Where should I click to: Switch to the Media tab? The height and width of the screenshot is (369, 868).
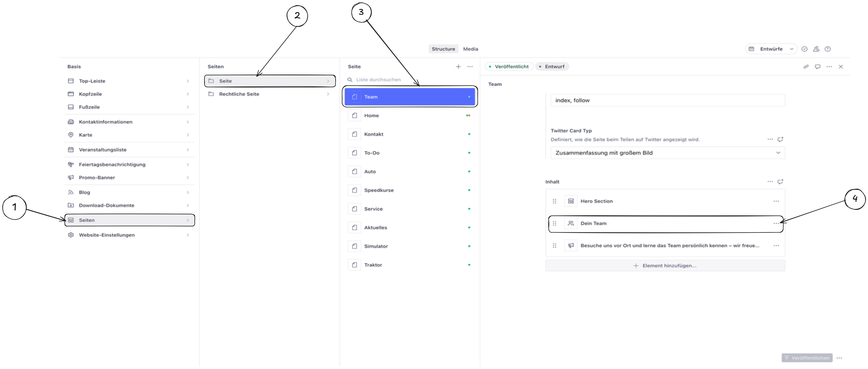tap(470, 49)
